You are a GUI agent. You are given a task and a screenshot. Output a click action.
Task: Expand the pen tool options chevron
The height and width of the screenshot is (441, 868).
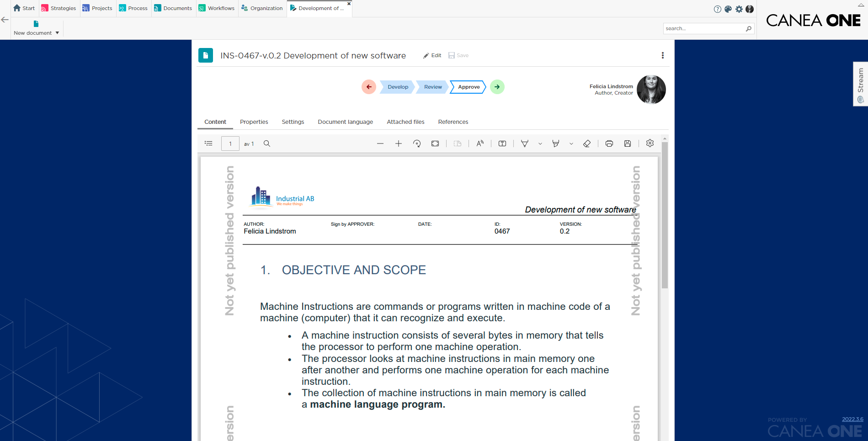540,143
